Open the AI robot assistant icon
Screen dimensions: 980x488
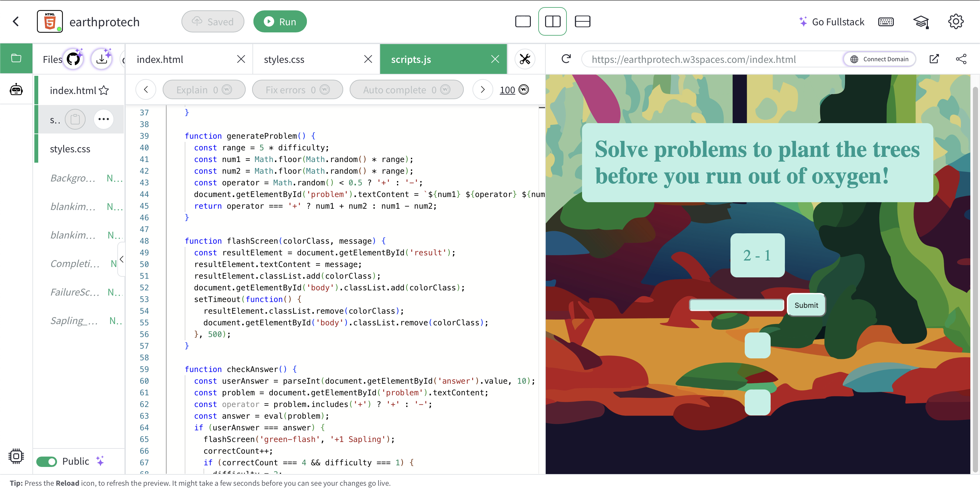(x=16, y=90)
